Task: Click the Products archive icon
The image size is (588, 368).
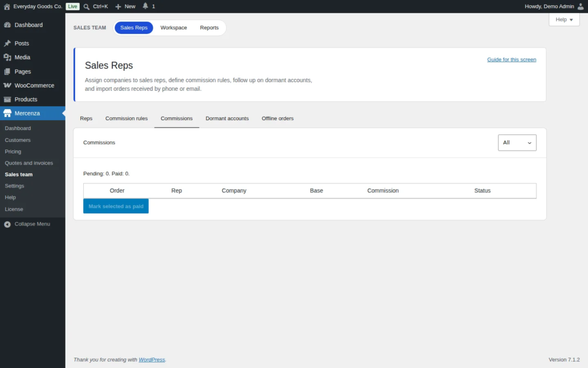Action: pyautogui.click(x=7, y=99)
